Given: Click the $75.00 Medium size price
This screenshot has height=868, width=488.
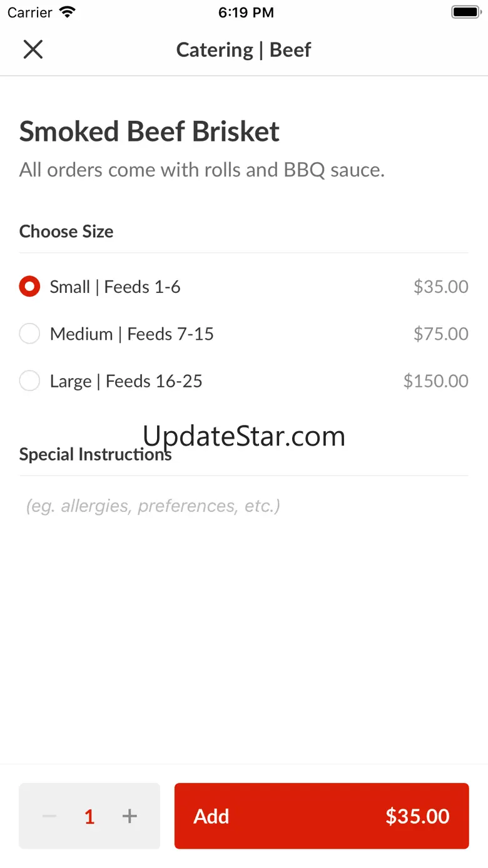Looking at the screenshot, I should tap(440, 334).
